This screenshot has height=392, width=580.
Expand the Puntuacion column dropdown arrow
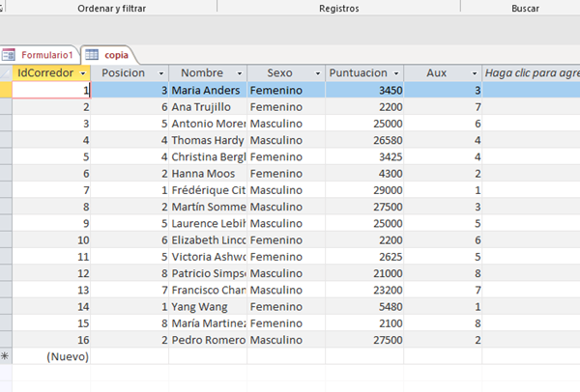point(396,73)
